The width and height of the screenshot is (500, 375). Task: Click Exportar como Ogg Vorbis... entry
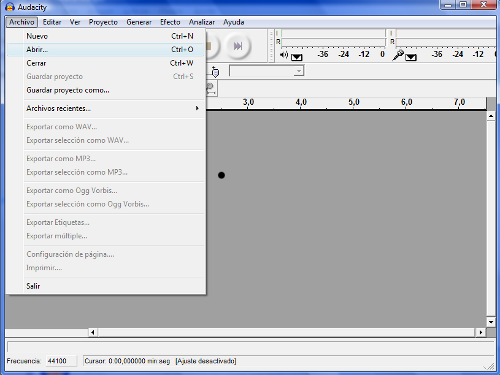[x=106, y=190]
